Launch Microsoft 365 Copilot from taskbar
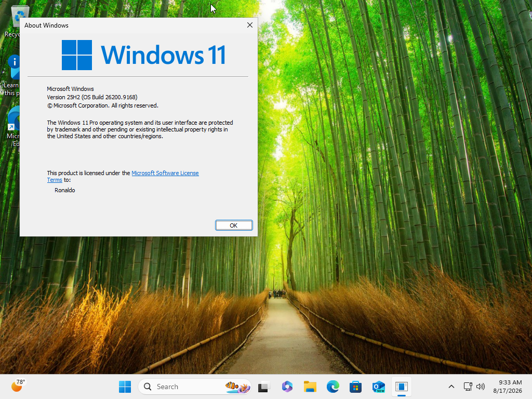The width and height of the screenshot is (532, 399). click(x=287, y=387)
